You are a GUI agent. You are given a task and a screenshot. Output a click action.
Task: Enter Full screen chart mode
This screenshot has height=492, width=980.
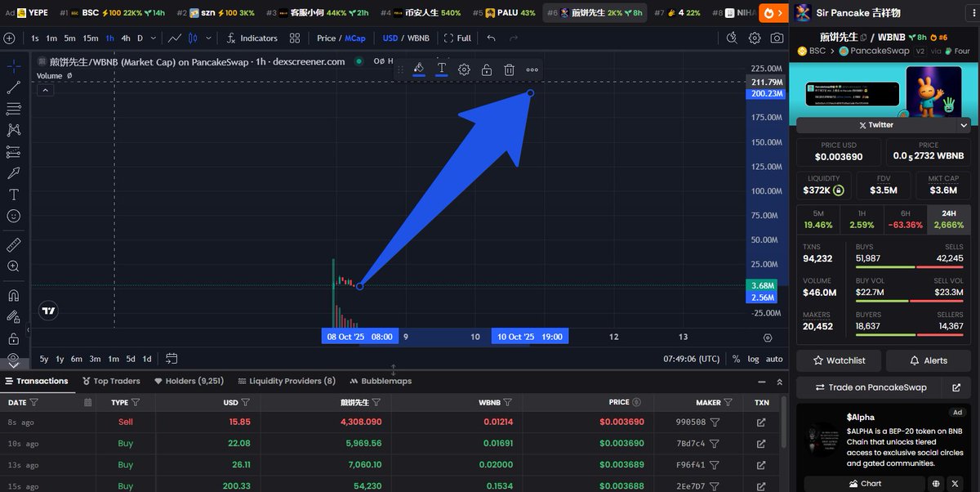[457, 38]
